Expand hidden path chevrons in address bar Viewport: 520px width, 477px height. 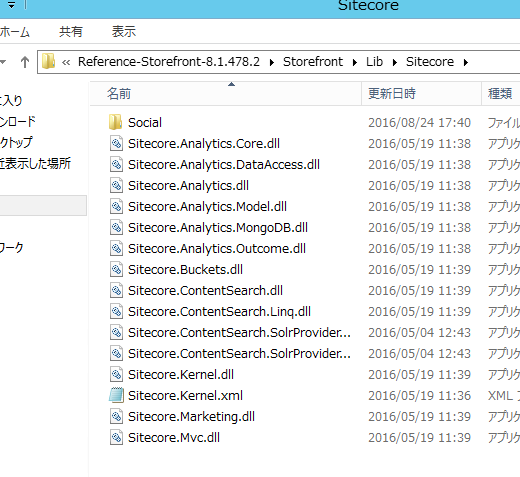pos(66,62)
